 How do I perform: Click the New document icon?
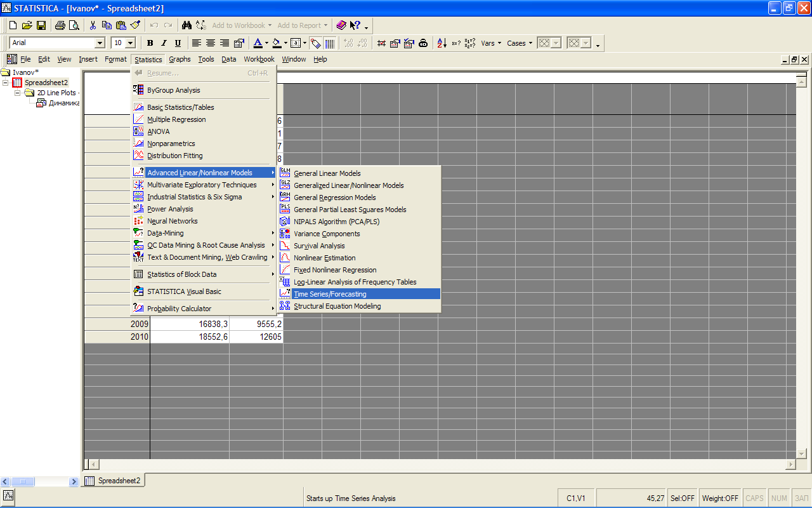coord(13,25)
